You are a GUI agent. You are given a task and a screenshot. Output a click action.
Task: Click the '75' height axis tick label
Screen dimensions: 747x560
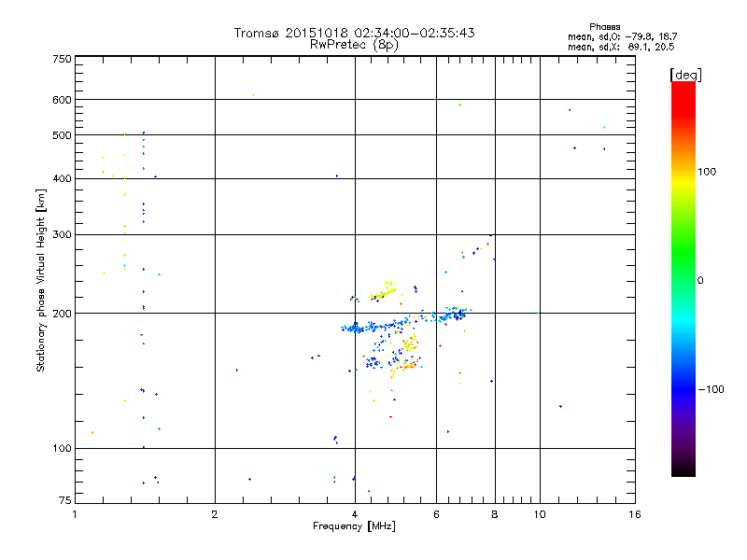(65, 500)
